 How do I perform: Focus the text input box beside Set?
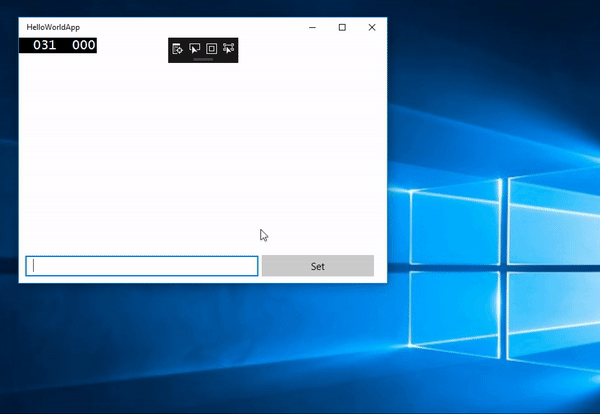pyautogui.click(x=142, y=266)
